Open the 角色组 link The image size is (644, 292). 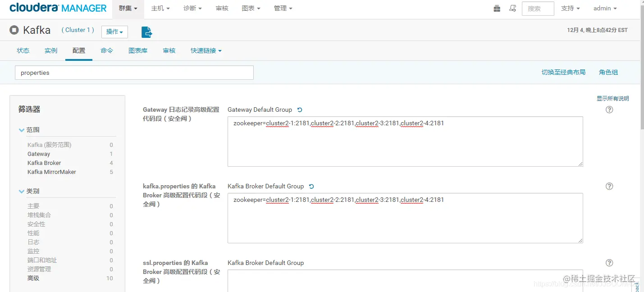[608, 72]
